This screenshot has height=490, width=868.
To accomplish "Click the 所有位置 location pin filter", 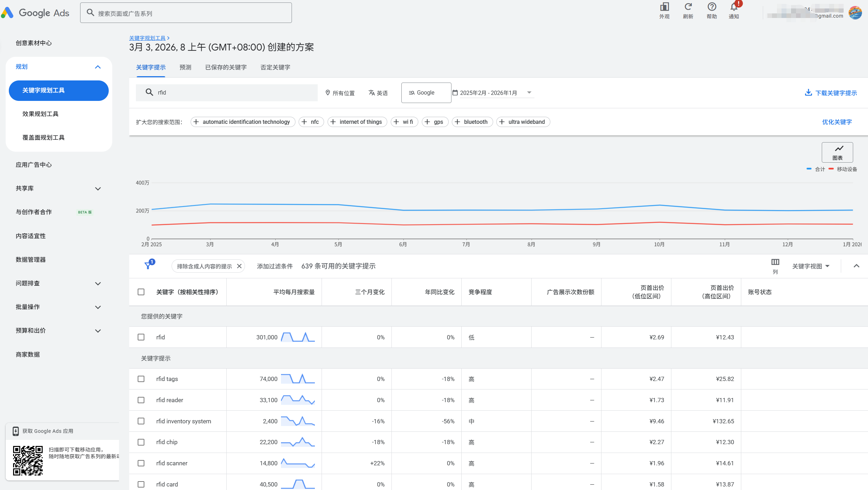I will tap(340, 93).
